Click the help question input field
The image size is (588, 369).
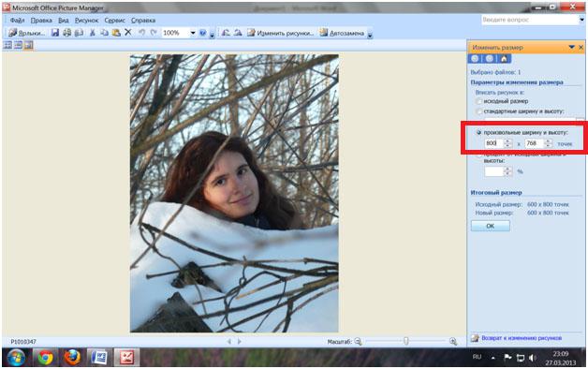click(530, 20)
